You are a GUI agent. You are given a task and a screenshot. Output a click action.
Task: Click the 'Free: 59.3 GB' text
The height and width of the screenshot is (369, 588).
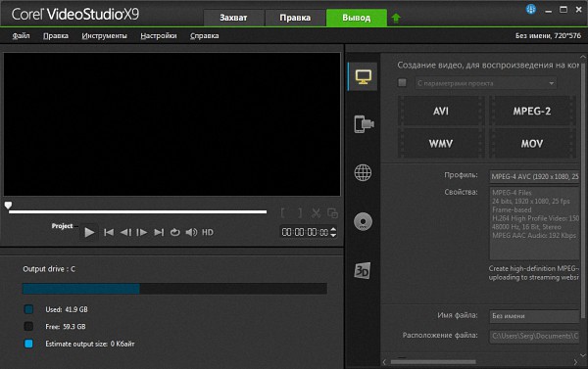[x=66, y=326]
